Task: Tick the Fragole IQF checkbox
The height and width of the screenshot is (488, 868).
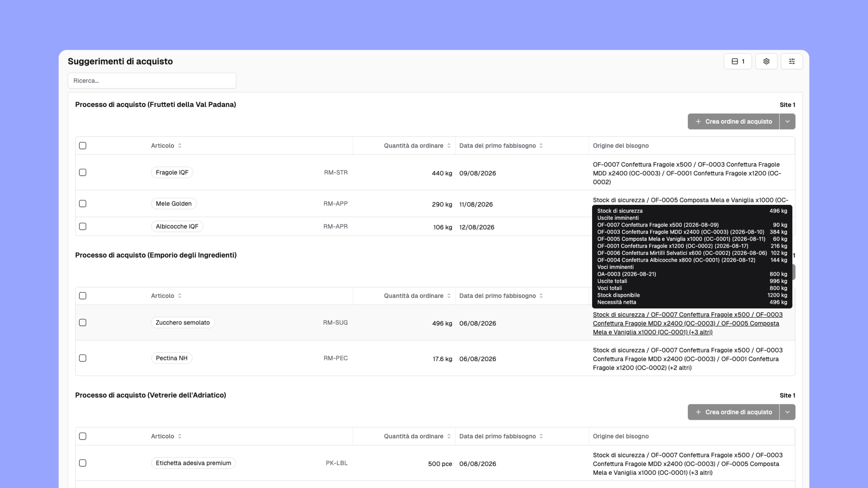Action: click(x=83, y=172)
